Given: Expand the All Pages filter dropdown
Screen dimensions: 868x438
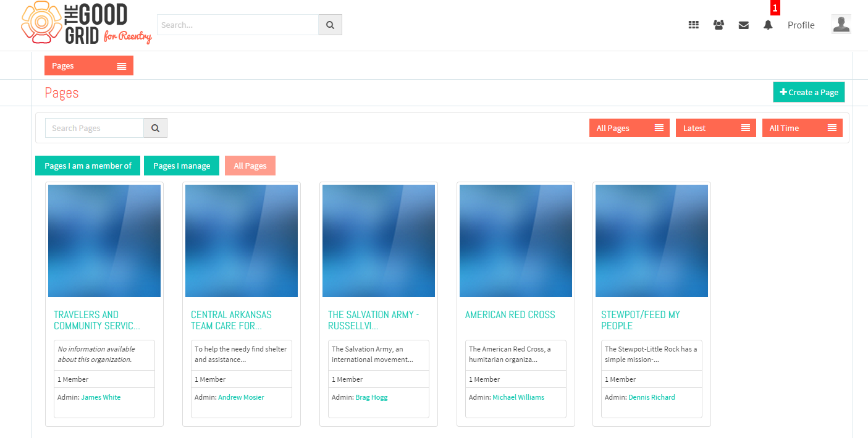Looking at the screenshot, I should [630, 128].
